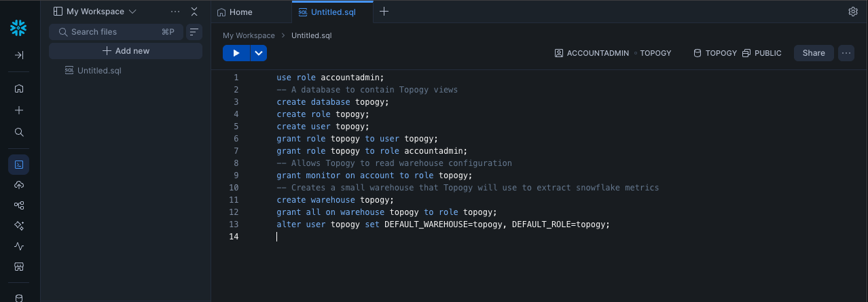
Task: Focus the Search files field
Action: click(115, 32)
